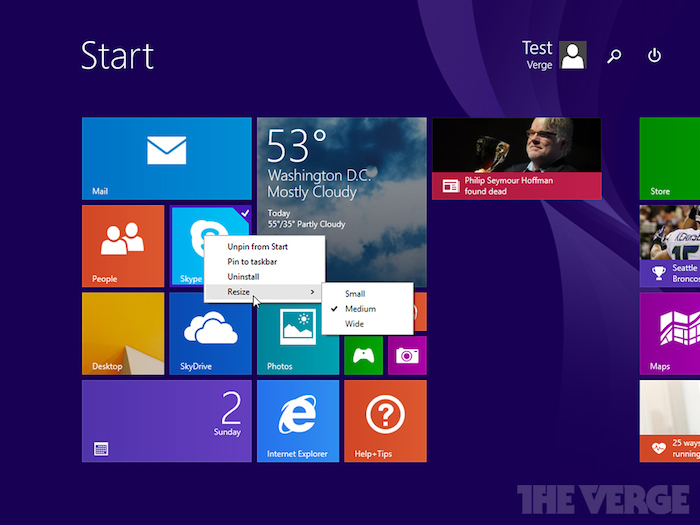Click the Power button icon
The height and width of the screenshot is (525, 700).
pyautogui.click(x=654, y=56)
